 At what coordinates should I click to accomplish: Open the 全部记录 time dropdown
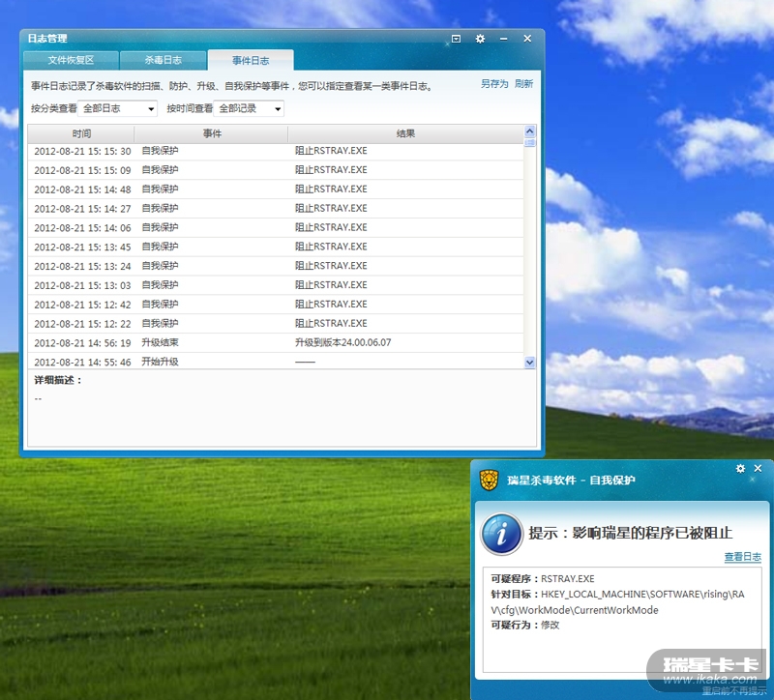click(x=249, y=108)
